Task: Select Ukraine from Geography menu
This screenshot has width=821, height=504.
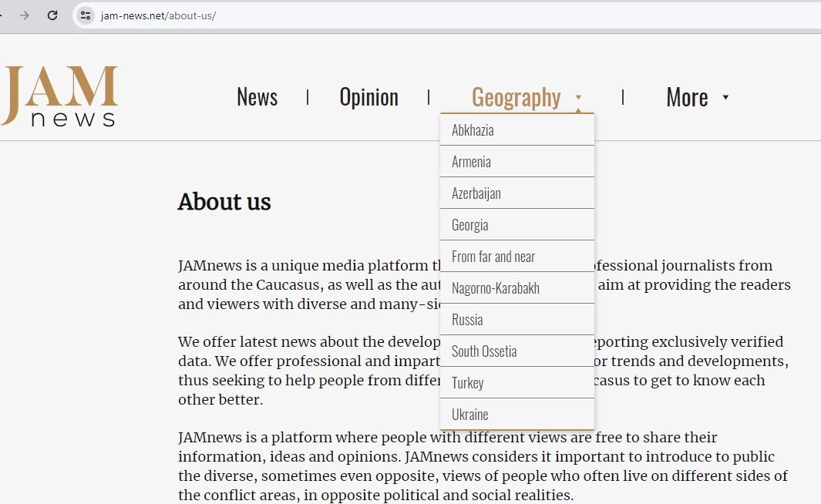Action: (469, 415)
